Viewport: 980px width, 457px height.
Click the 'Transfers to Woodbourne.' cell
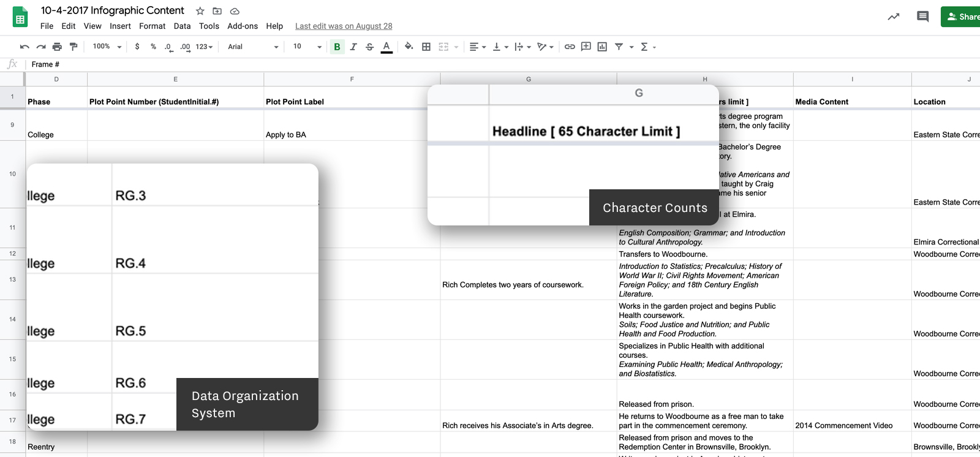tap(705, 254)
